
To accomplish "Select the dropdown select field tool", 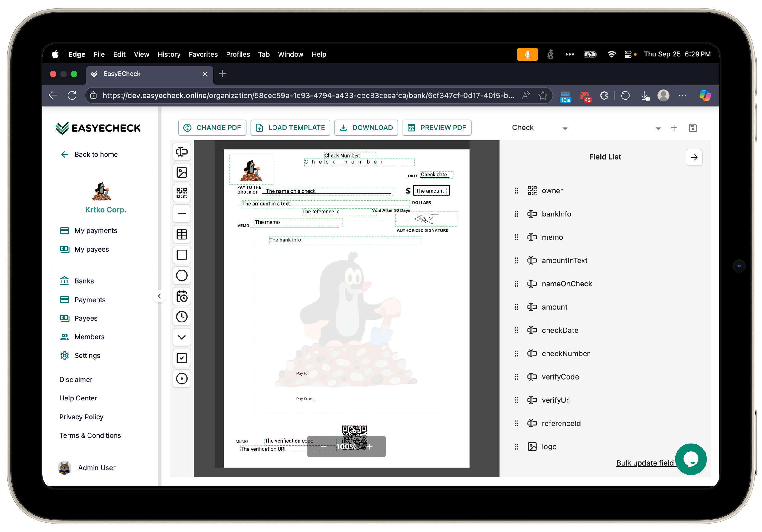I will [x=182, y=337].
